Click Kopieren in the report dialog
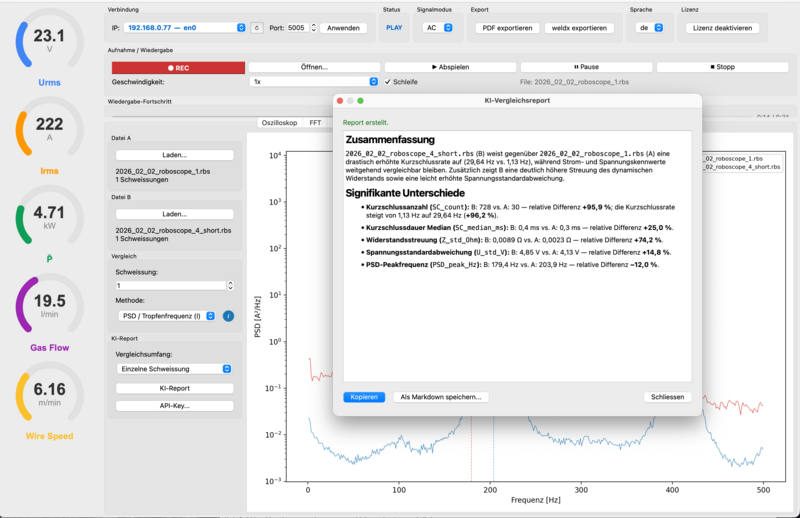Image resolution: width=800 pixels, height=518 pixels. click(364, 397)
